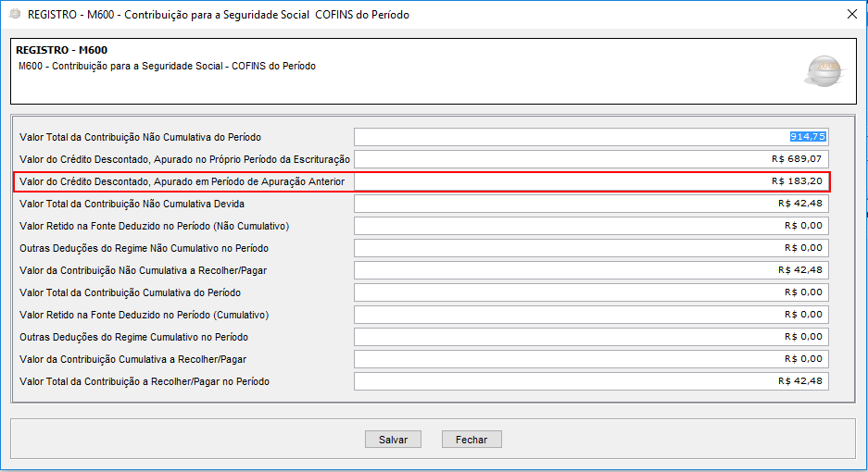Click the window title bar text
This screenshot has height=472, width=868.
click(x=219, y=15)
